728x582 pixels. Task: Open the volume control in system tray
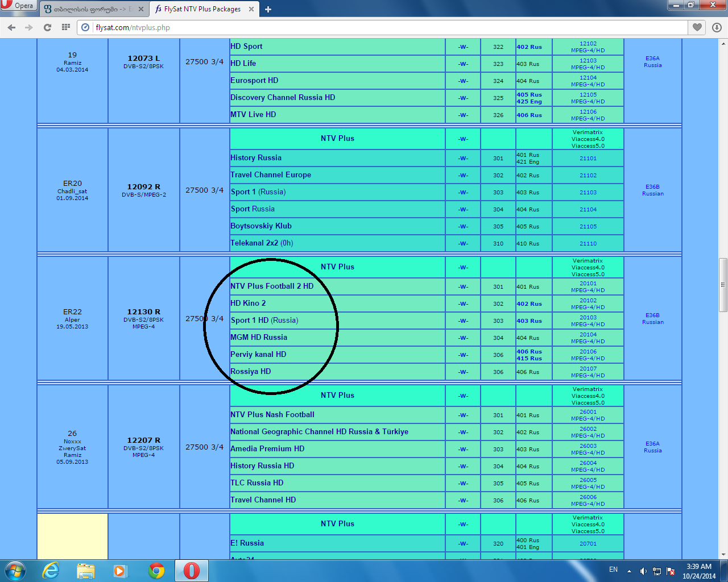click(643, 571)
